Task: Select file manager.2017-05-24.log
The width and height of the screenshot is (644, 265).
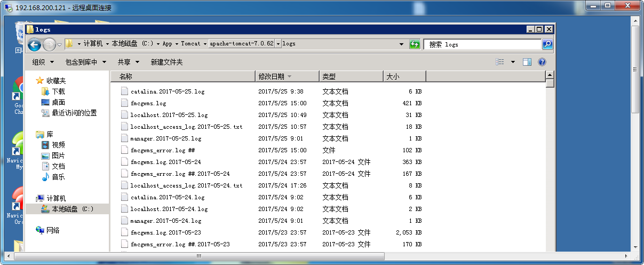Action: 166,221
